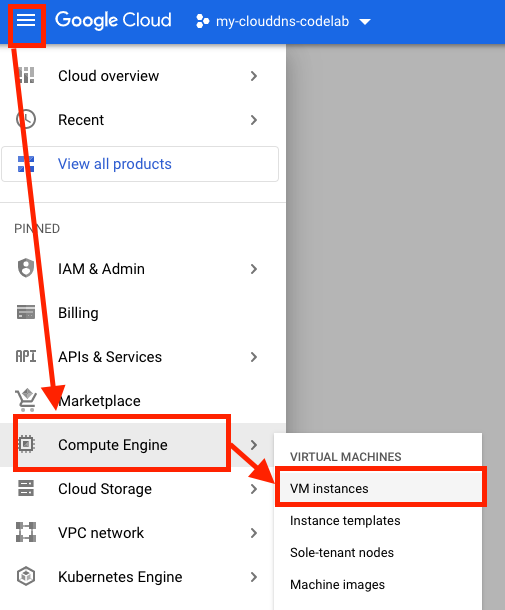Viewport: 505px width, 610px height.
Task: Click the Cloud overview dashboard icon
Action: 26,75
